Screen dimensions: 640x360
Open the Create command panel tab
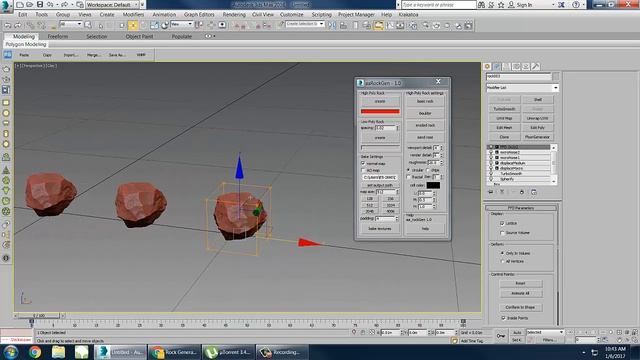point(487,66)
